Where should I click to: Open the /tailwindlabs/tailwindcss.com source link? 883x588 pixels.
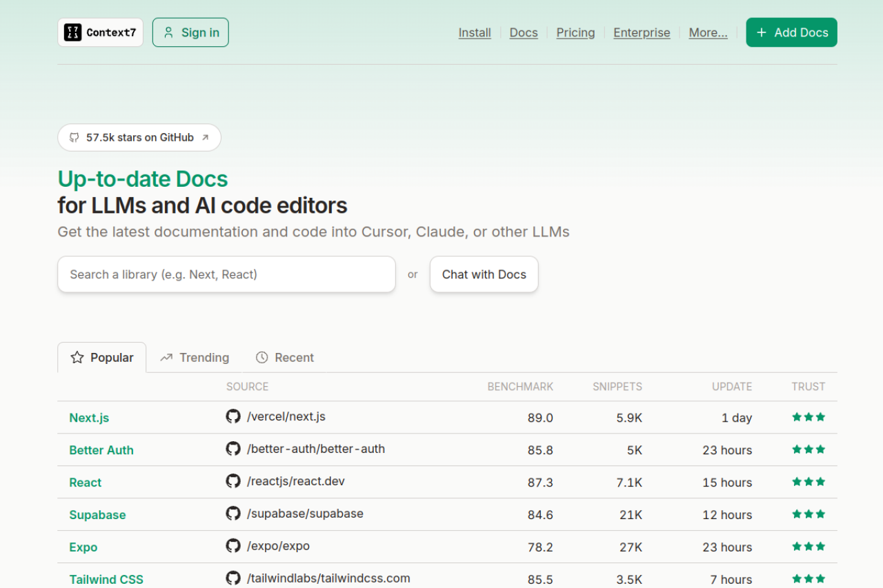point(328,578)
